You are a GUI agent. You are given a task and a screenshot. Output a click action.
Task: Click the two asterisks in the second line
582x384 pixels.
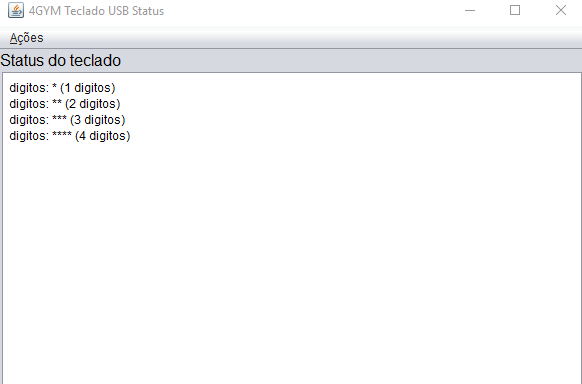pyautogui.click(x=57, y=103)
